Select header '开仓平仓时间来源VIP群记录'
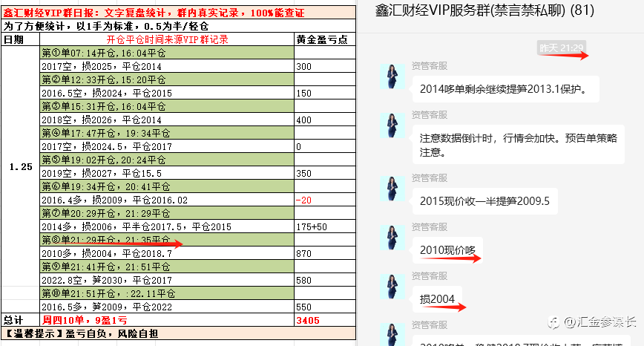 pos(167,39)
